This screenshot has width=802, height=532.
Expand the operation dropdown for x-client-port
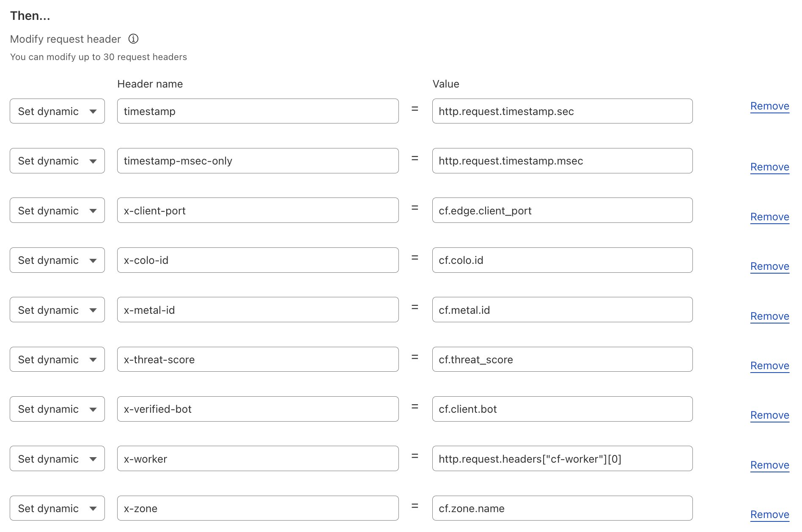pos(57,211)
